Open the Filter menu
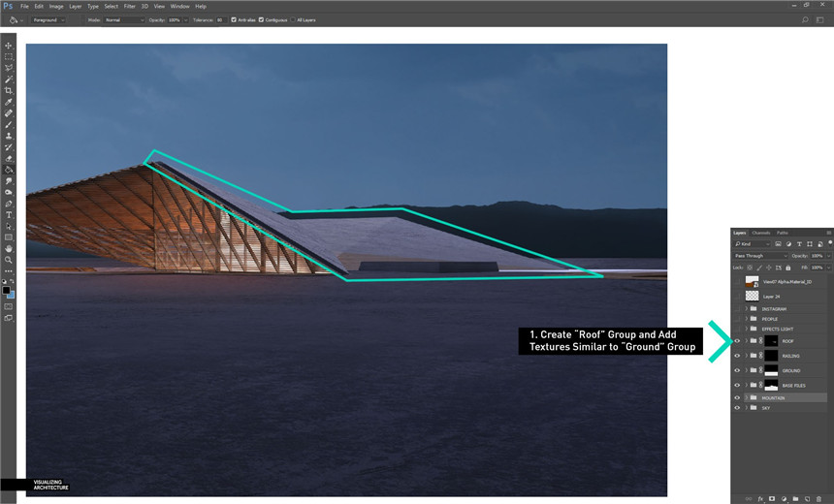 [129, 6]
